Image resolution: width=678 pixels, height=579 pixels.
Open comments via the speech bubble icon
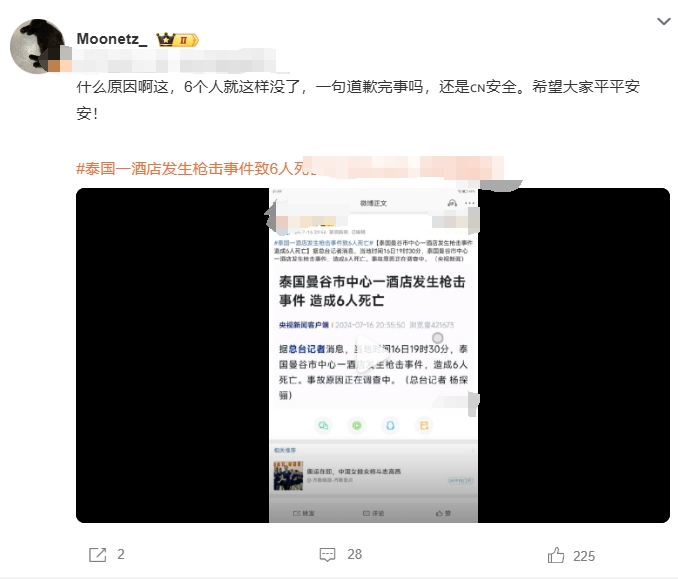coord(327,555)
